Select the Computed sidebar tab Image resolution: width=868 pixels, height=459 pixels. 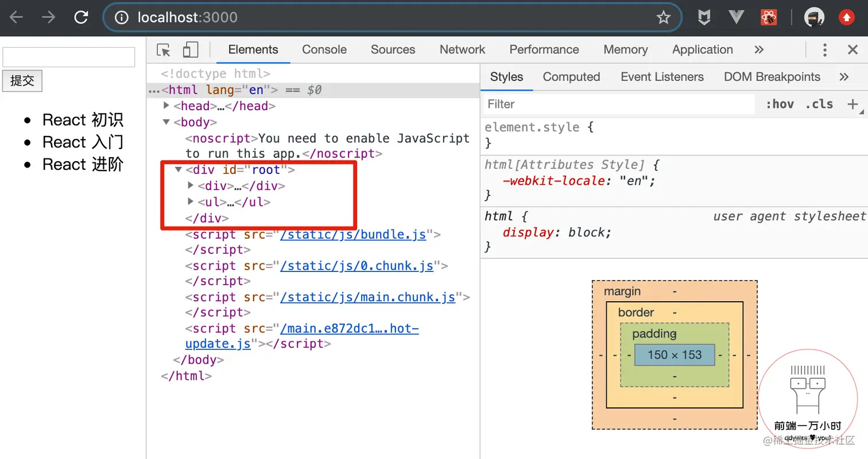tap(571, 77)
